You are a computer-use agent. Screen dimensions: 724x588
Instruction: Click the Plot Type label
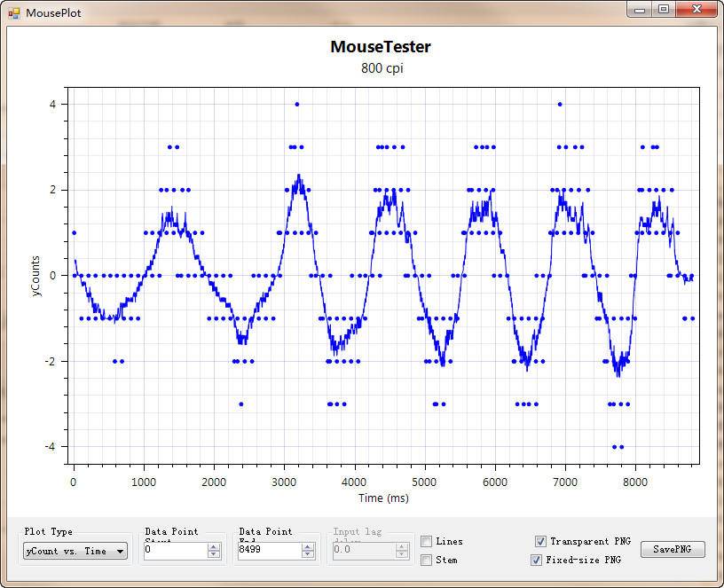tap(49, 531)
